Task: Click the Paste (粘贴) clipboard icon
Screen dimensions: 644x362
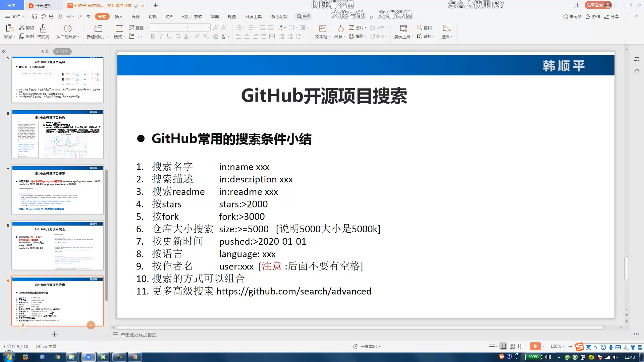Action: 9,28
